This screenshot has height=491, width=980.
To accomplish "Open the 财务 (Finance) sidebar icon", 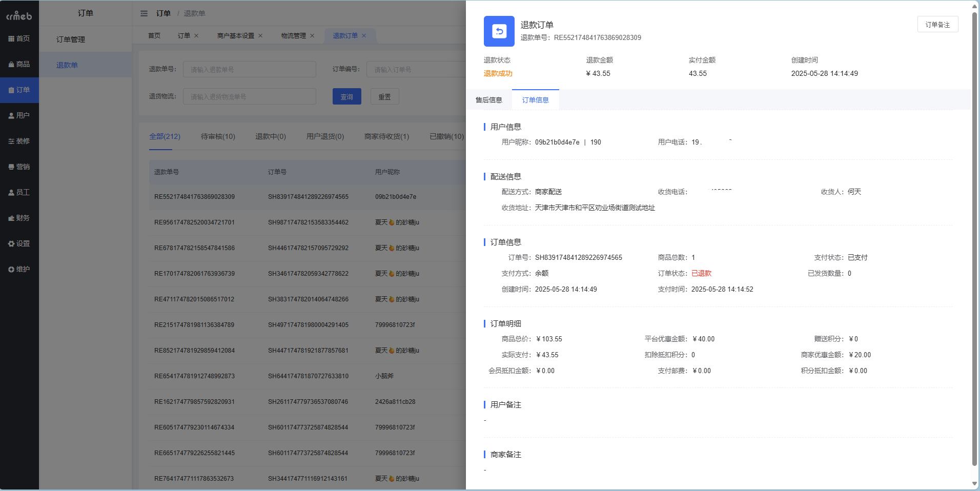I will [19, 217].
